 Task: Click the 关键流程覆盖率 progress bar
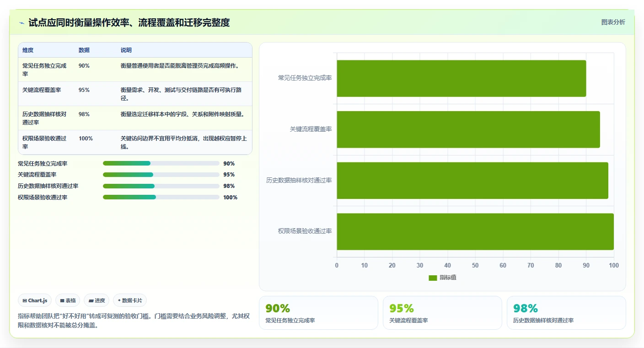(161, 175)
